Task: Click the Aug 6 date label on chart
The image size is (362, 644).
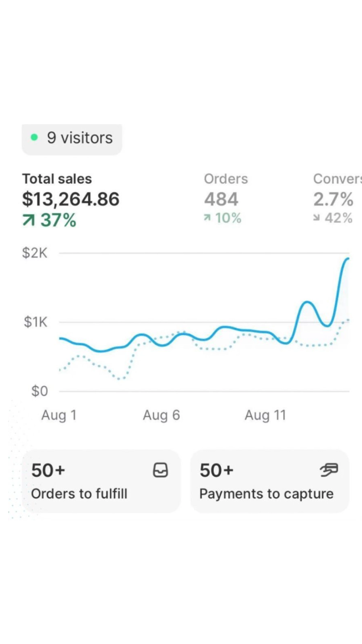Action: [x=161, y=416]
